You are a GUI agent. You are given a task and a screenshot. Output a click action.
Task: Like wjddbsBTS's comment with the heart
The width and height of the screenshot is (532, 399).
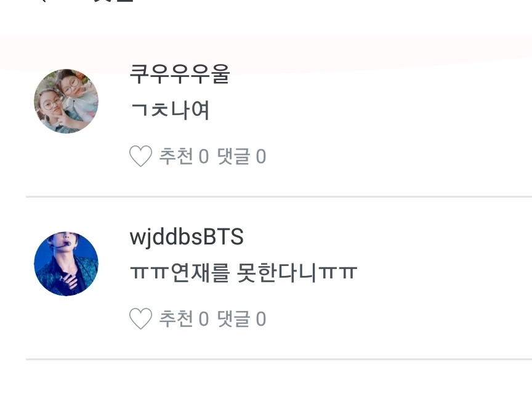click(140, 318)
